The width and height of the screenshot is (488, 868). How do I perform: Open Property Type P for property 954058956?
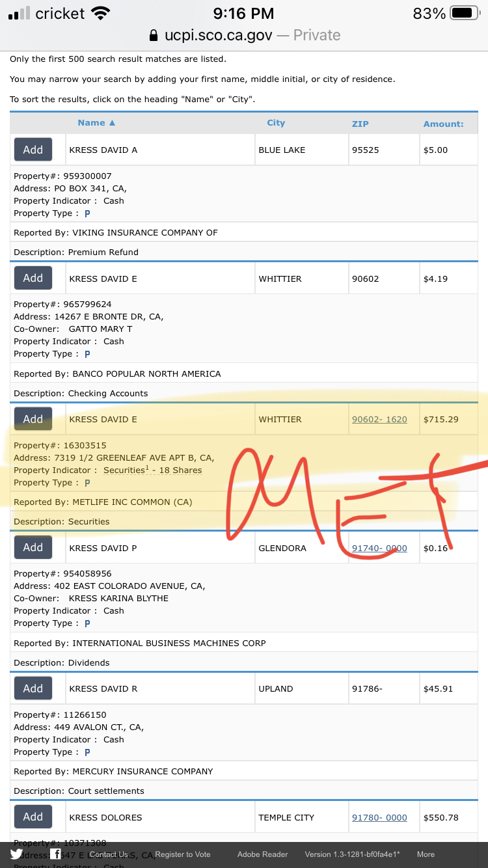(x=87, y=623)
